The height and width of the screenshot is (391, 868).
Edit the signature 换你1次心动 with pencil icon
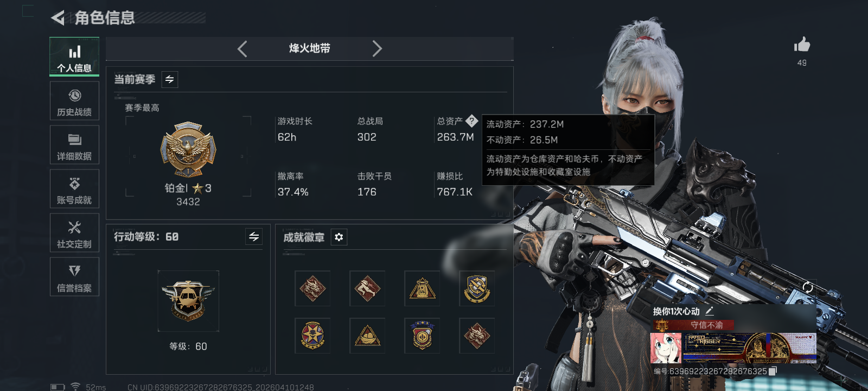710,311
